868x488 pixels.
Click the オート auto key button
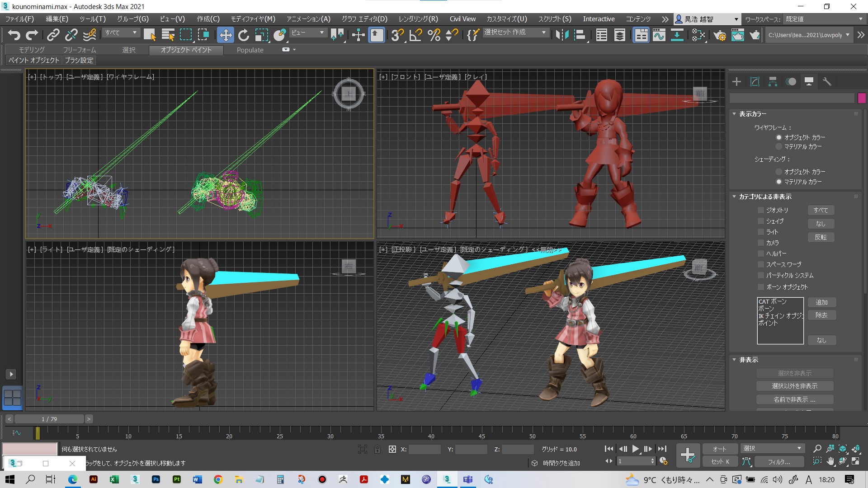(x=720, y=449)
